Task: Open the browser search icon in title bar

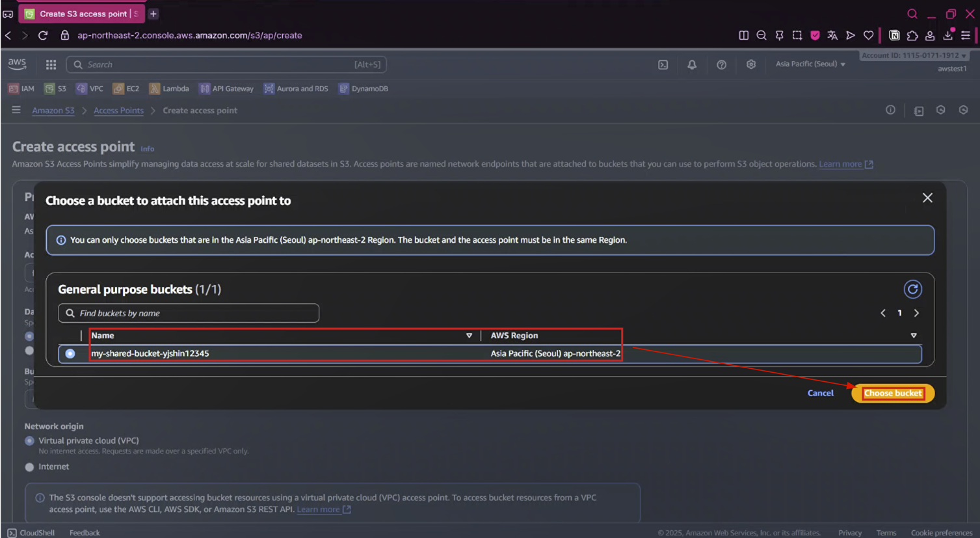Action: coord(912,14)
